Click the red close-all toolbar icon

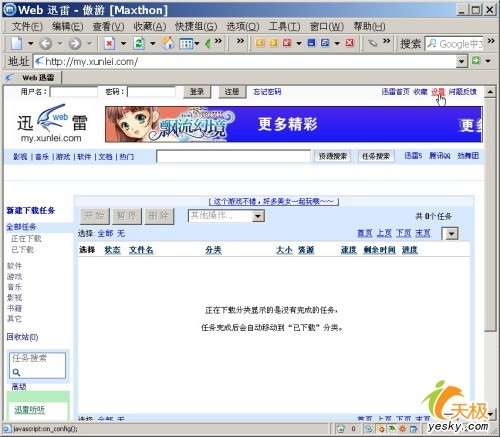350,43
